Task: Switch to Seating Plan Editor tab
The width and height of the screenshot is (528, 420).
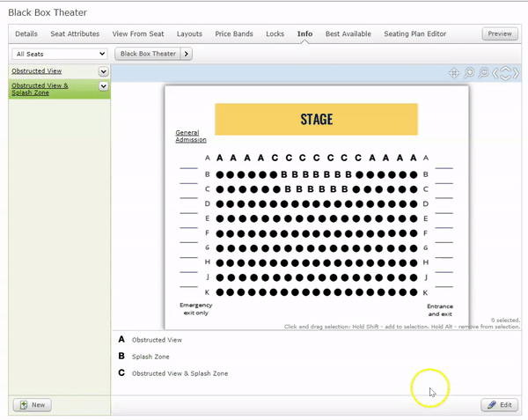Action: coord(415,33)
